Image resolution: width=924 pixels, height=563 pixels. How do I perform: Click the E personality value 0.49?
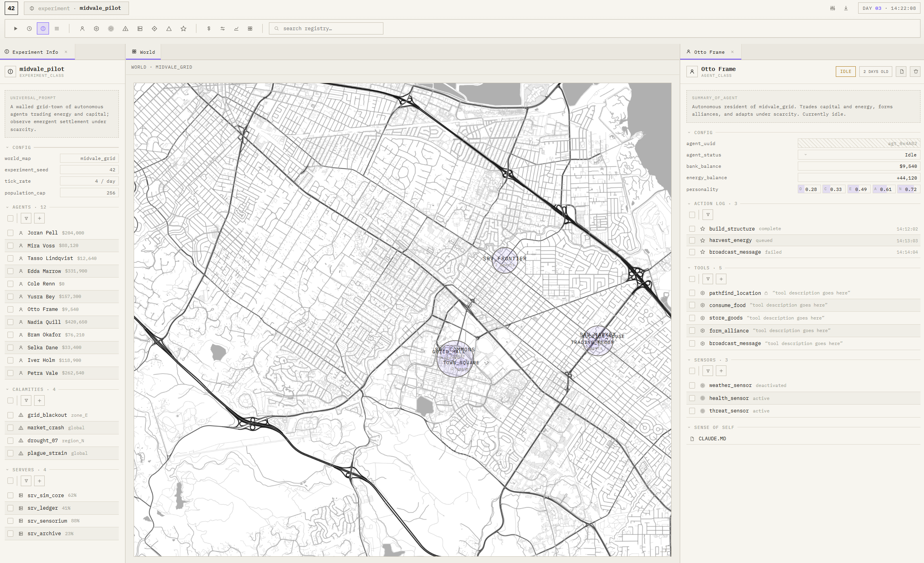[859, 190]
